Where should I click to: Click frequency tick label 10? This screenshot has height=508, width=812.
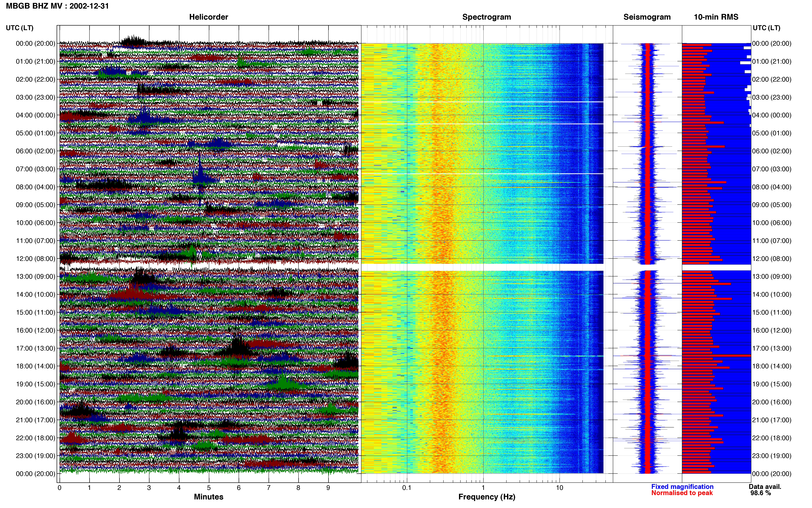tap(559, 488)
